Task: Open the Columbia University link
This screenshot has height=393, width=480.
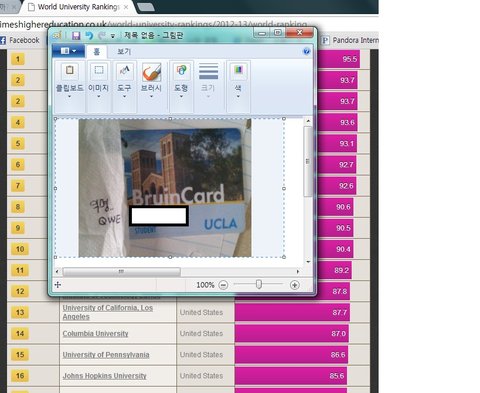Action: click(x=95, y=334)
